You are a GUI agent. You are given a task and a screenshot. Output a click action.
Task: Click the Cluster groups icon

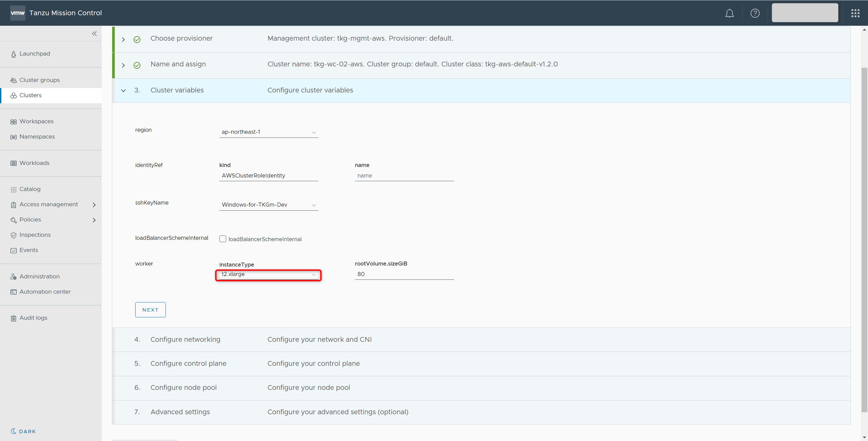click(x=14, y=80)
